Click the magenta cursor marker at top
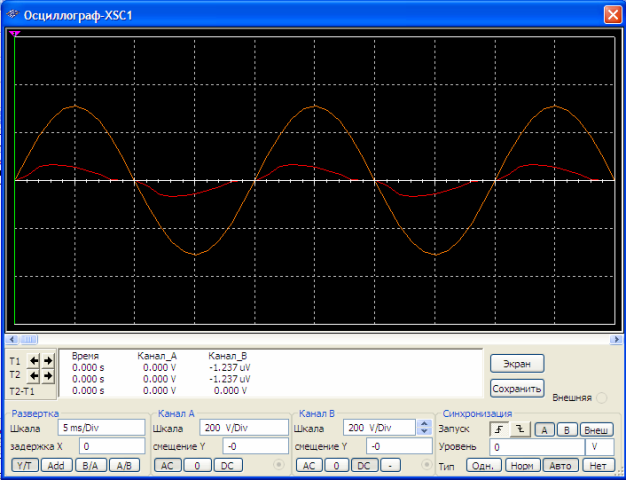This screenshot has height=480, width=626. click(14, 34)
